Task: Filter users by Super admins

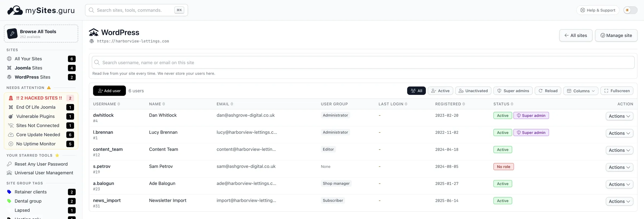Action: pyautogui.click(x=513, y=91)
